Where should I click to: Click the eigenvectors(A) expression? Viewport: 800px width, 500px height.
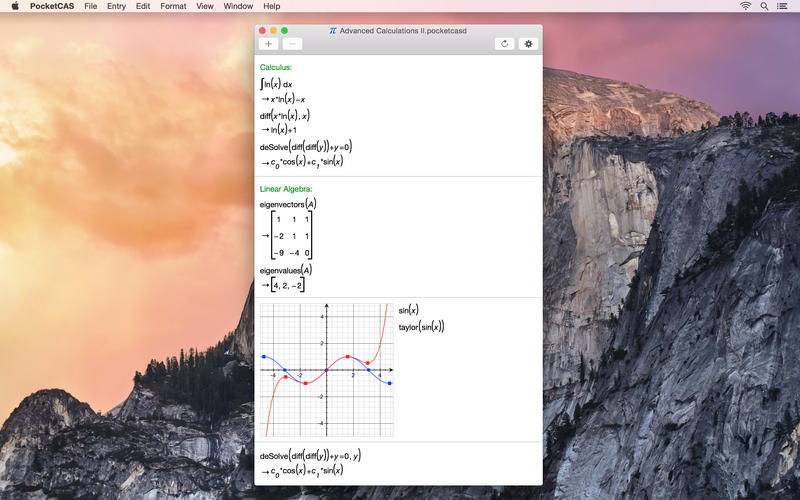288,204
